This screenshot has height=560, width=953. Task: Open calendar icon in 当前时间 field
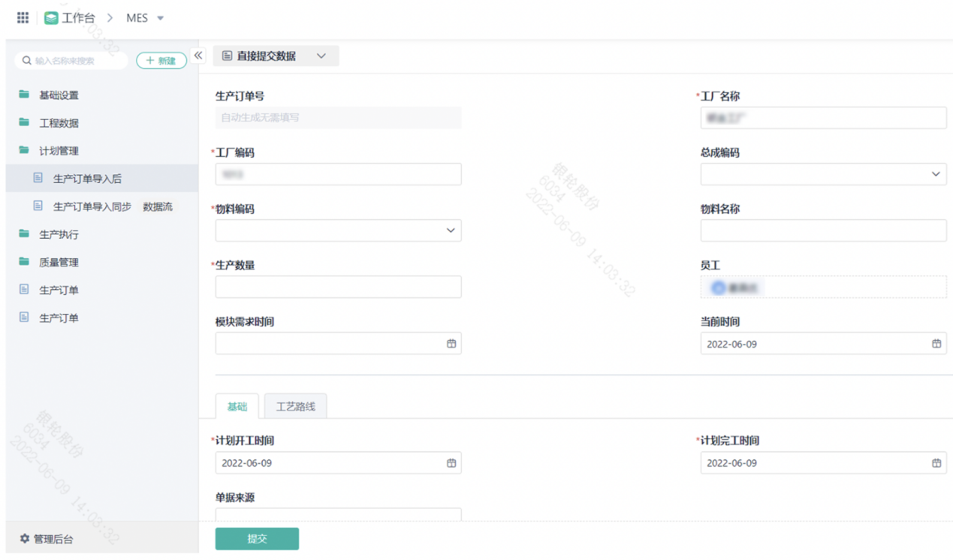click(936, 344)
